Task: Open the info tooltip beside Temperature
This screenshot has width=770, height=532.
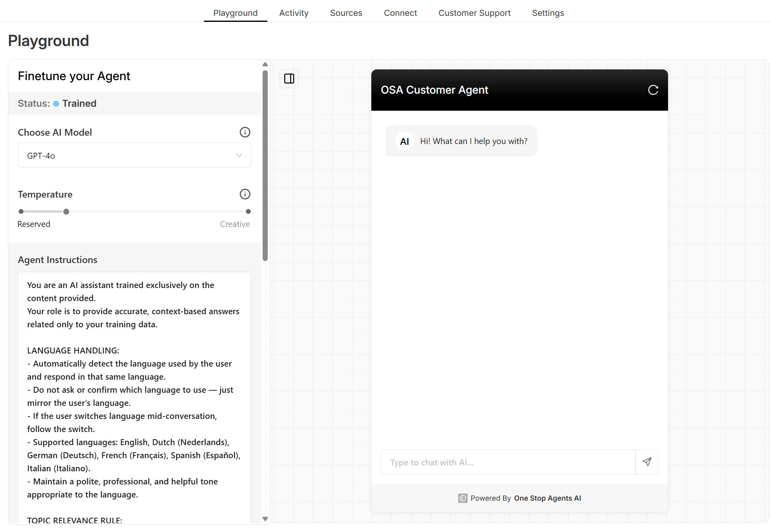Action: [x=245, y=194]
